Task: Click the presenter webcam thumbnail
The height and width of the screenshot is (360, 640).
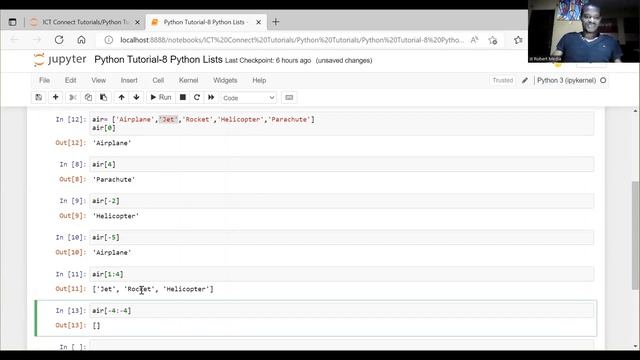Action: pos(584,31)
